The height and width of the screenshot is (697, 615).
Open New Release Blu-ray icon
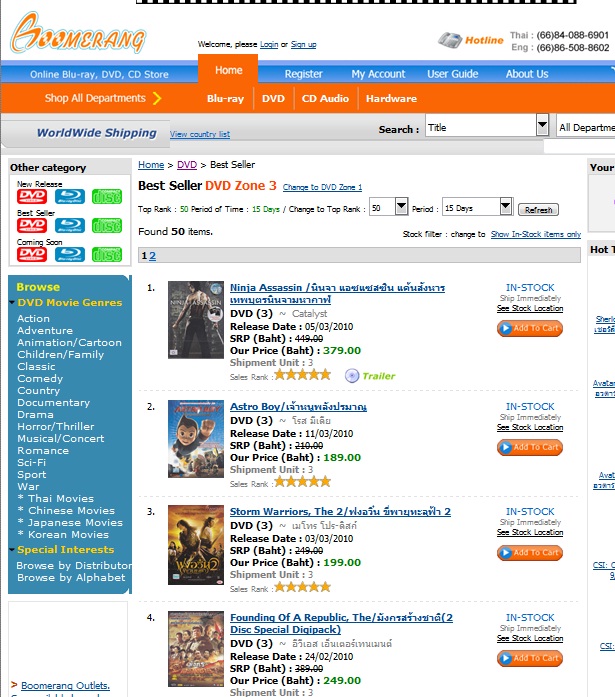(70, 196)
